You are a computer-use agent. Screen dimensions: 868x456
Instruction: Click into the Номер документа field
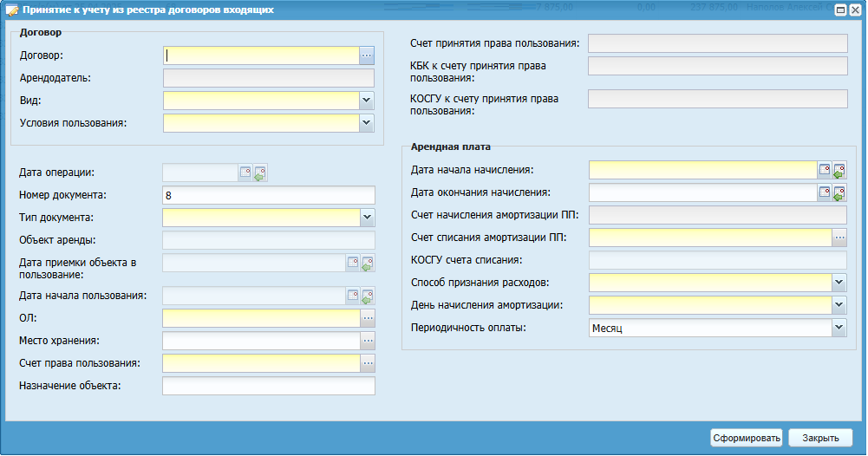coord(268,195)
